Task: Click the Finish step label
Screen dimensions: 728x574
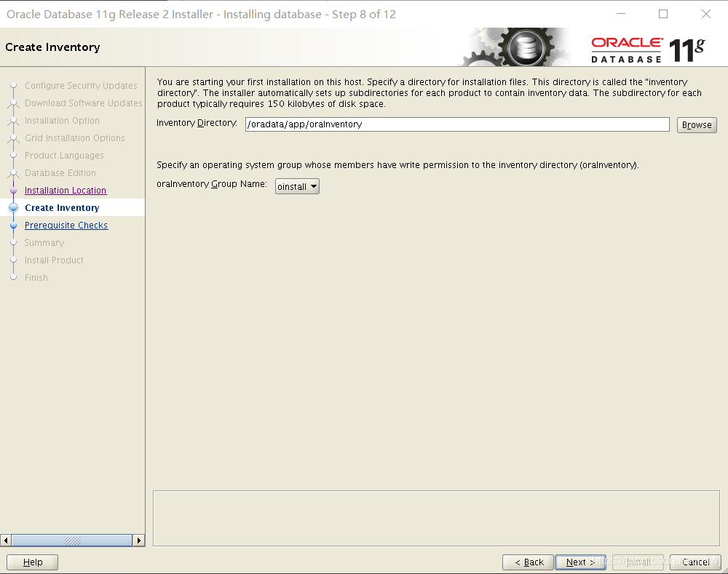Action: coord(36,277)
